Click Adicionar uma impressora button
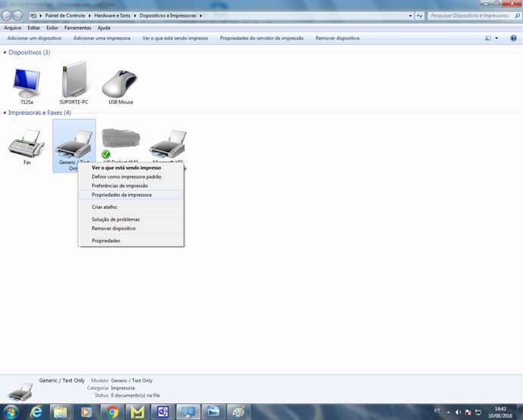 coord(101,38)
